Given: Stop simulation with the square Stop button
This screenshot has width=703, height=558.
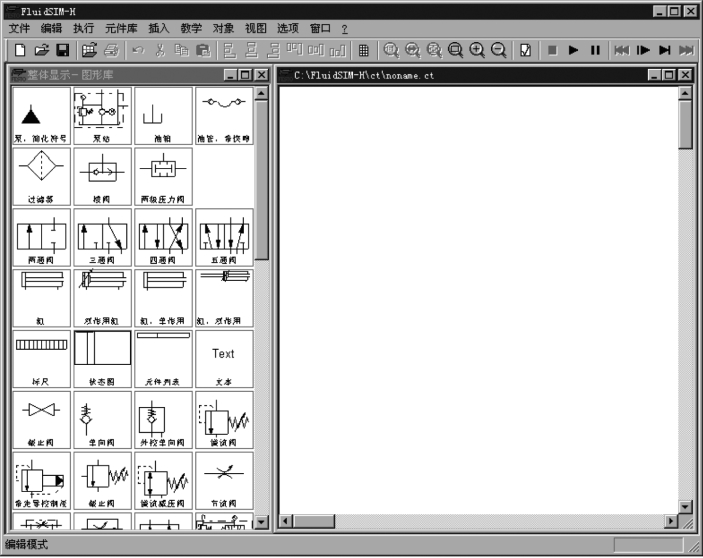Looking at the screenshot, I should tap(552, 50).
